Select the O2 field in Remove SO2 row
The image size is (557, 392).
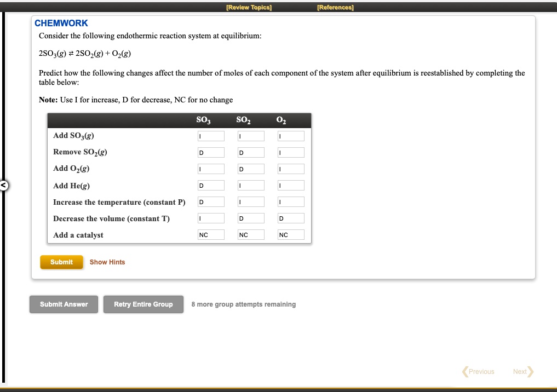click(291, 152)
